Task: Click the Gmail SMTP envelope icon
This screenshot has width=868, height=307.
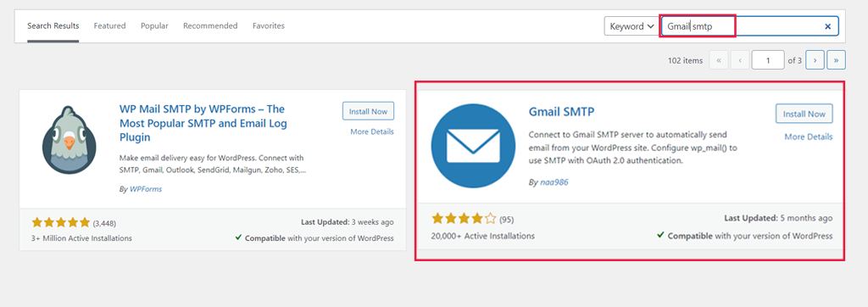Action: coord(473,146)
